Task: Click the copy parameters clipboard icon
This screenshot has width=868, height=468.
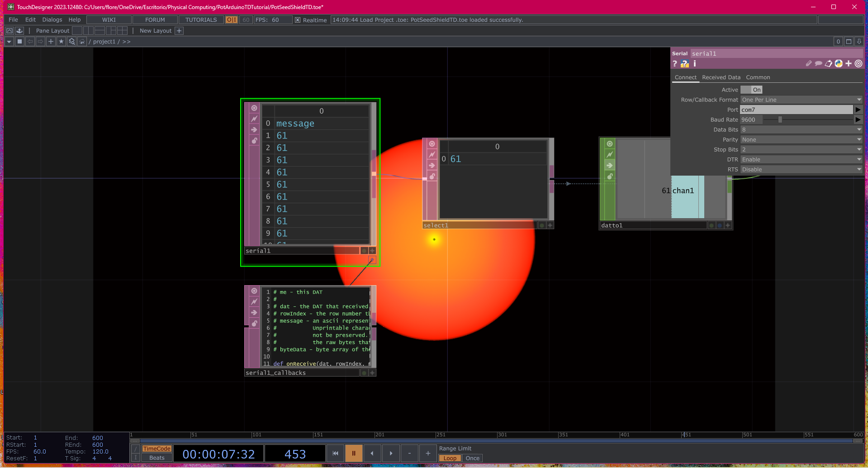Action: [829, 64]
